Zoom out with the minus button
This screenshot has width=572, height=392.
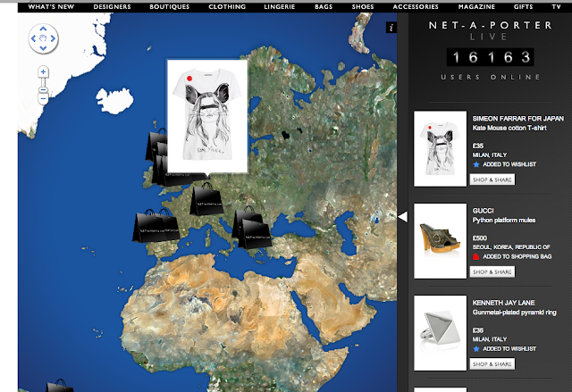coord(43,99)
